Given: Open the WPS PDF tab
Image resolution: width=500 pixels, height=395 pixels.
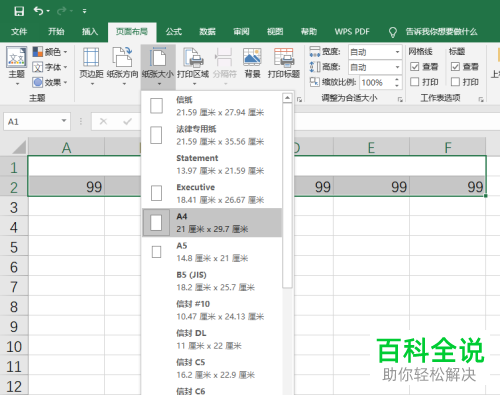Looking at the screenshot, I should [x=352, y=32].
